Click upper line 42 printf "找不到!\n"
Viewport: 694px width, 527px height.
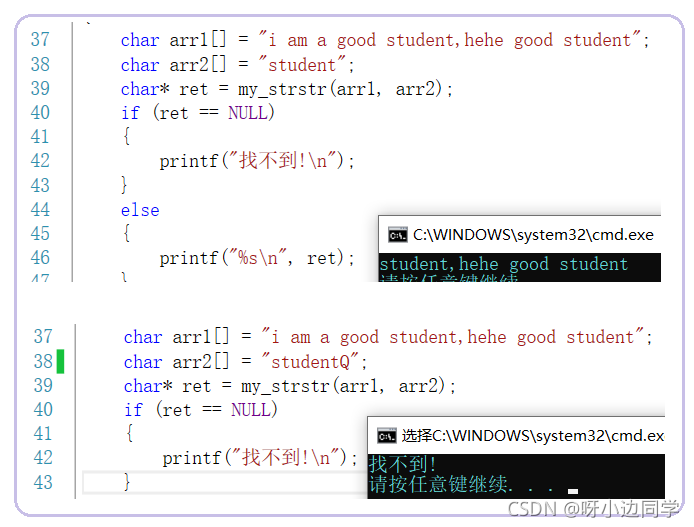[x=257, y=161]
